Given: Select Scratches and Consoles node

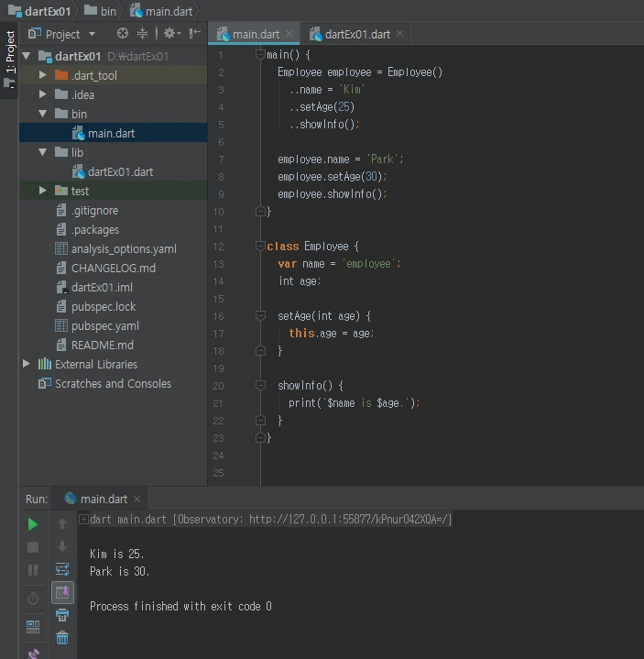Looking at the screenshot, I should [x=113, y=384].
